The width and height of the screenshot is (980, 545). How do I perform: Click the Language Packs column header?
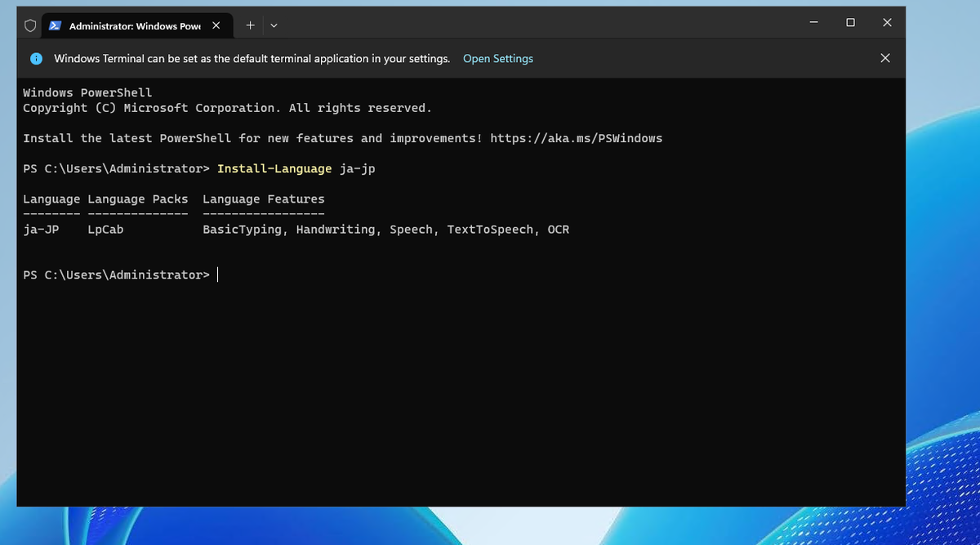tap(137, 199)
